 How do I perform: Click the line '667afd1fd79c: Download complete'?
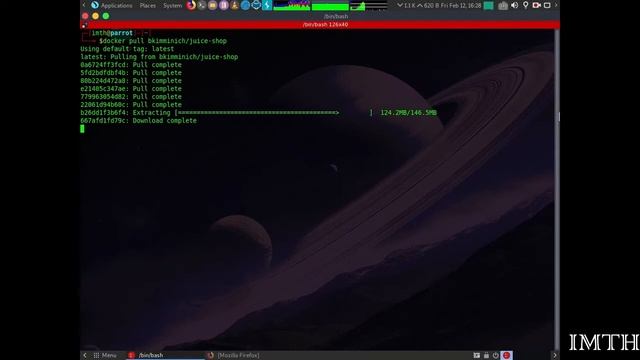[x=138, y=121]
